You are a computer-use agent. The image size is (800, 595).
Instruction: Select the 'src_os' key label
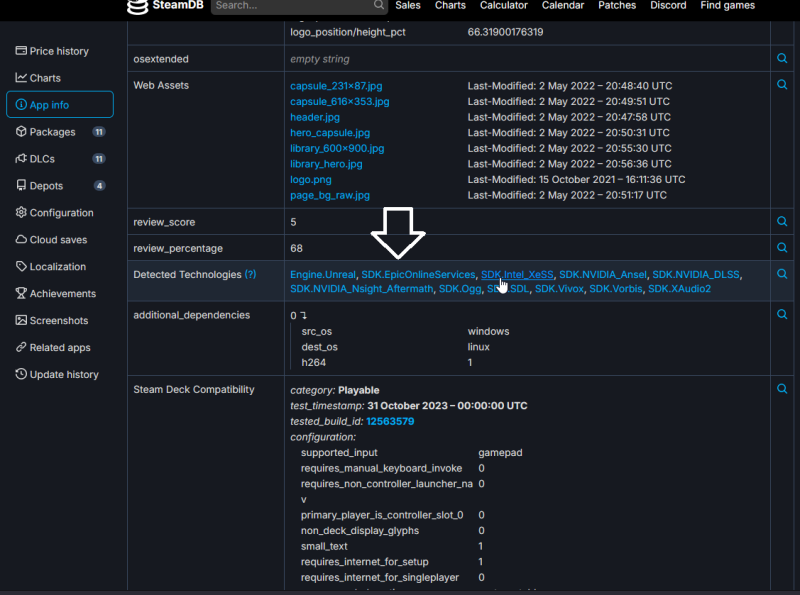(x=316, y=331)
